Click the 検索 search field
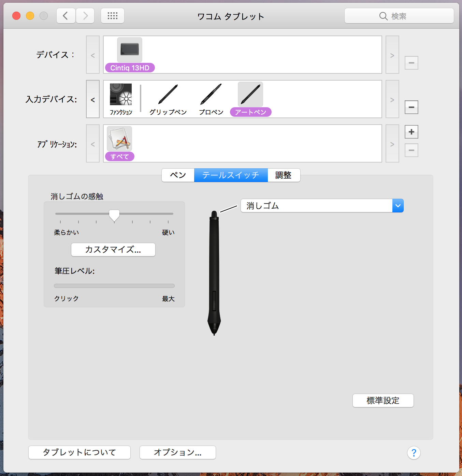The image size is (462, 476). tap(399, 16)
